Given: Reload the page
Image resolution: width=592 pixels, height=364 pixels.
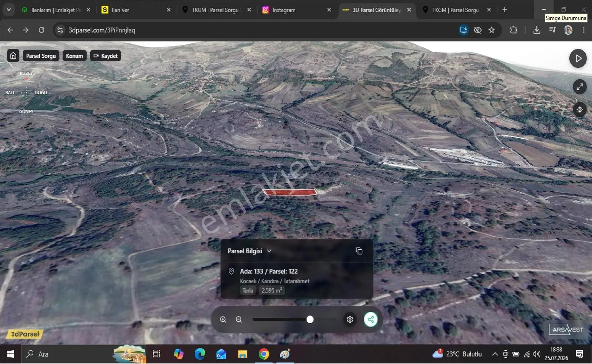Looking at the screenshot, I should 41,30.
